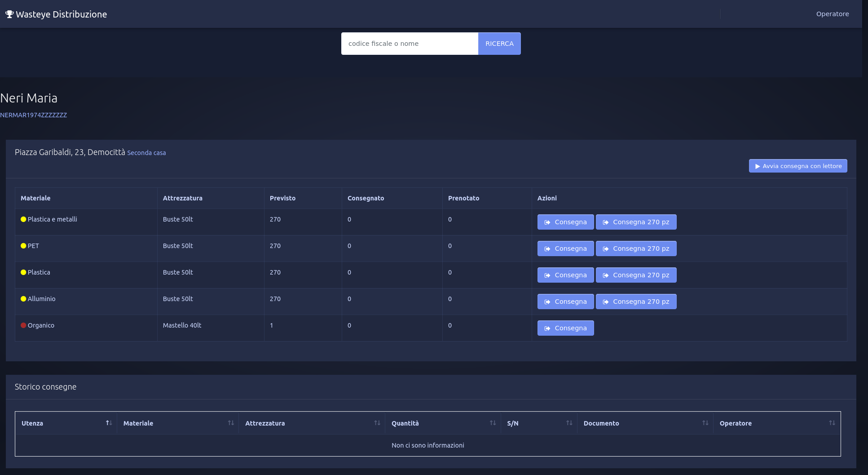
Task: Open the NERMAR1974ZZZZZZZ fiscal code link
Action: pos(34,115)
